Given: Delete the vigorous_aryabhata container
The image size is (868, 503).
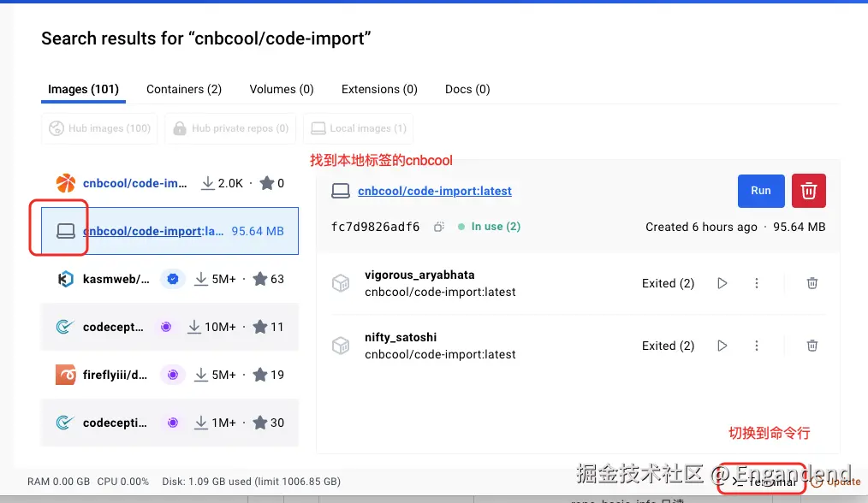Looking at the screenshot, I should click(812, 283).
